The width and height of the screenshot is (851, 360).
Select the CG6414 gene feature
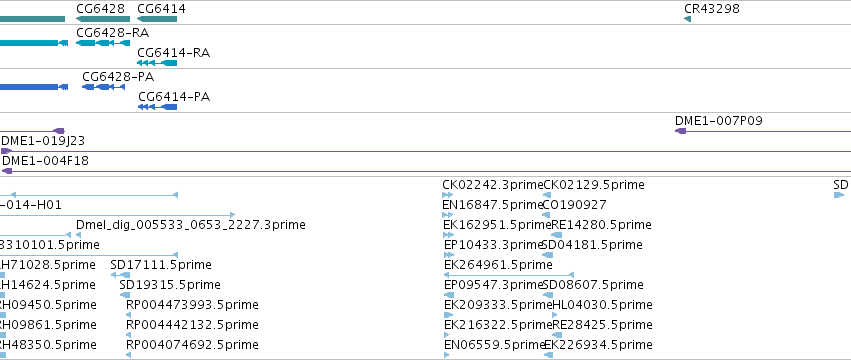pos(157,19)
